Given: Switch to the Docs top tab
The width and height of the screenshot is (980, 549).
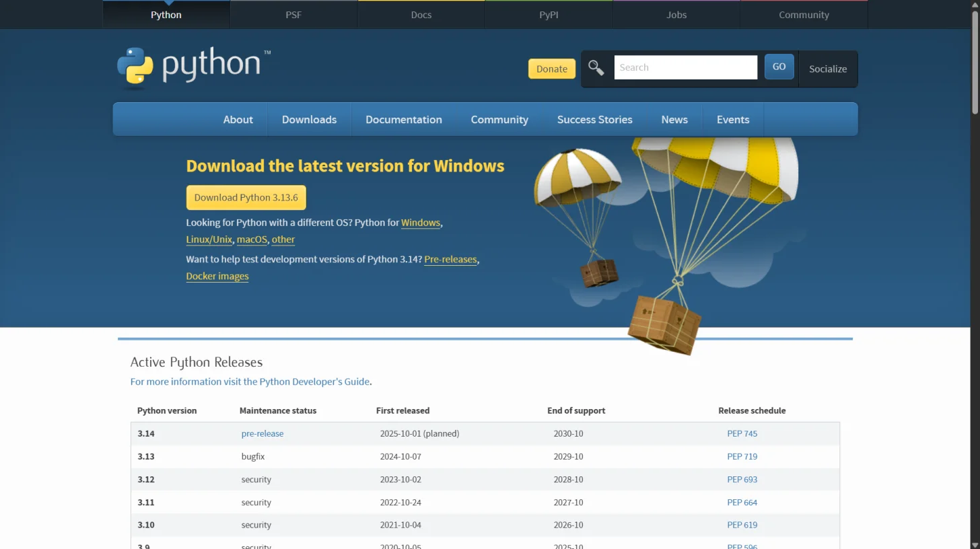Looking at the screenshot, I should [421, 15].
